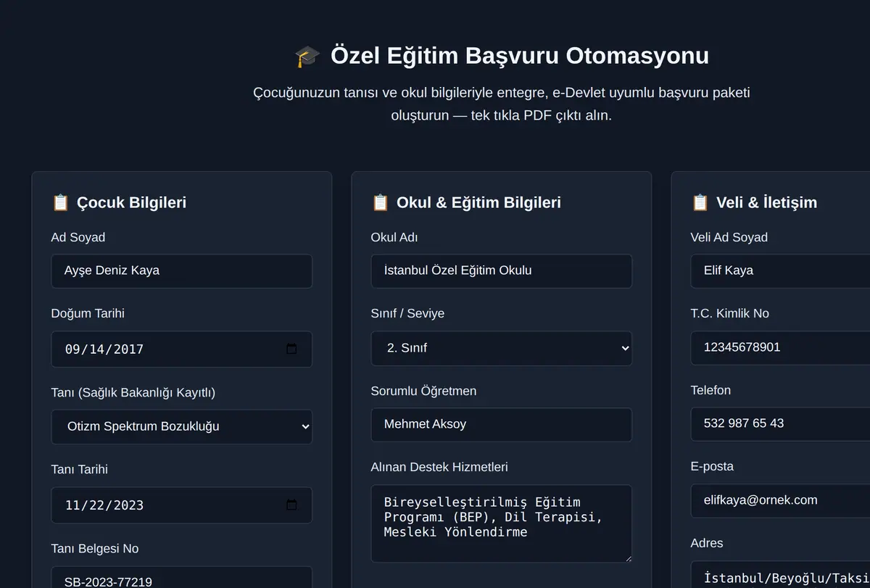The width and height of the screenshot is (870, 588).
Task: Click the Tanı Tarihi date field
Action: point(182,505)
